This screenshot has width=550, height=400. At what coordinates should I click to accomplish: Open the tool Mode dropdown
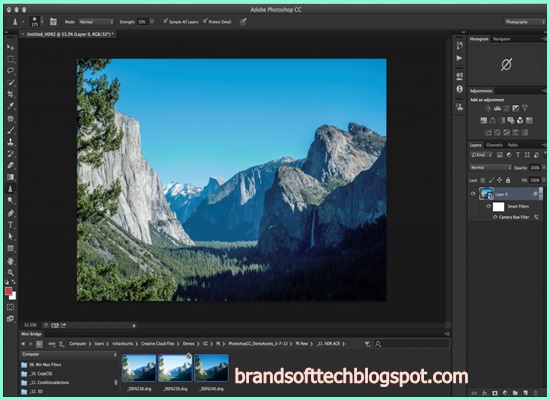[96, 22]
